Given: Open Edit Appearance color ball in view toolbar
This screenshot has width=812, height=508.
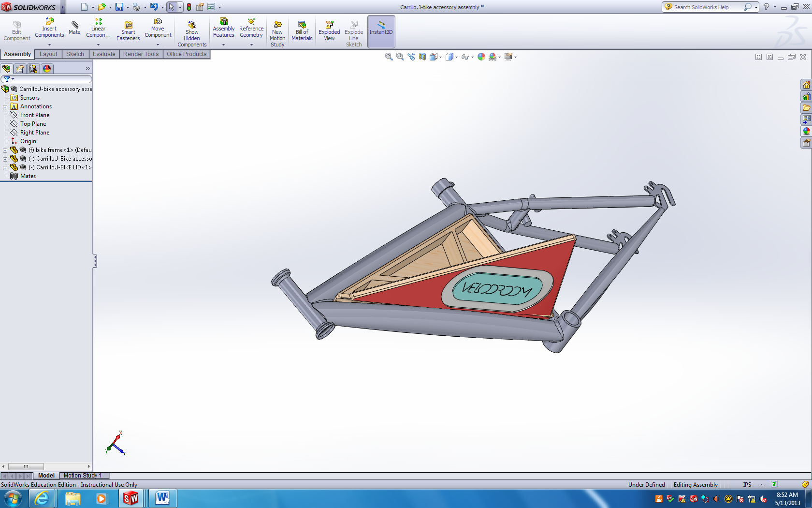Looking at the screenshot, I should (481, 57).
